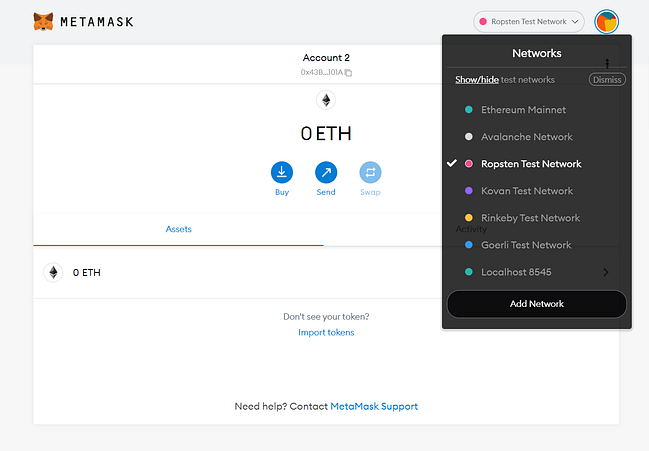
Task: Click the Add Network button
Action: pos(537,304)
